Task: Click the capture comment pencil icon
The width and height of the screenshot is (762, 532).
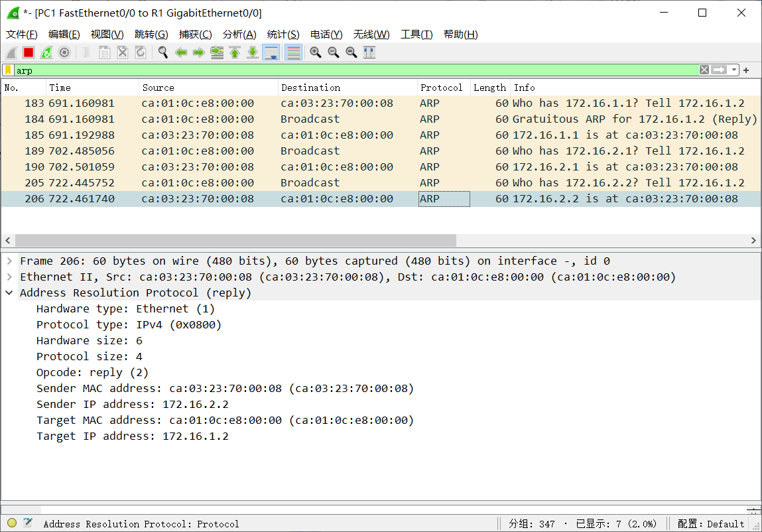Action: [x=27, y=523]
